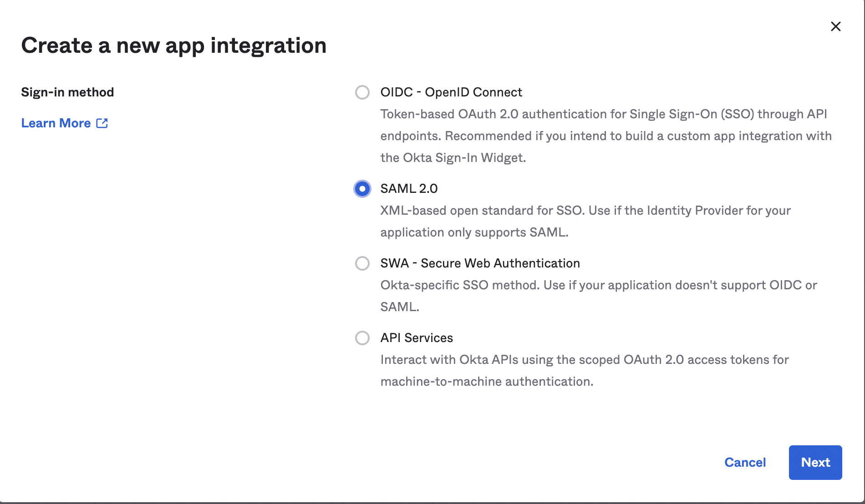The image size is (865, 504).
Task: Click the 'API Services' option label
Action: point(417,338)
